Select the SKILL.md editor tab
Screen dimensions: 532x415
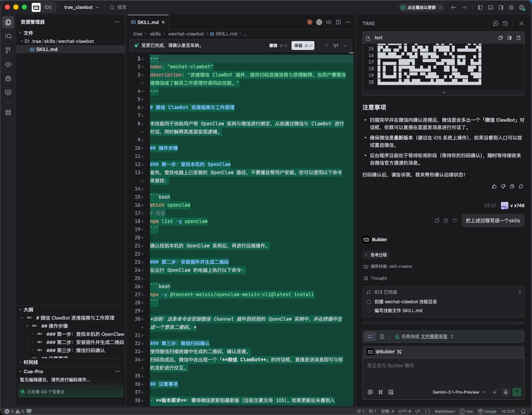point(148,22)
